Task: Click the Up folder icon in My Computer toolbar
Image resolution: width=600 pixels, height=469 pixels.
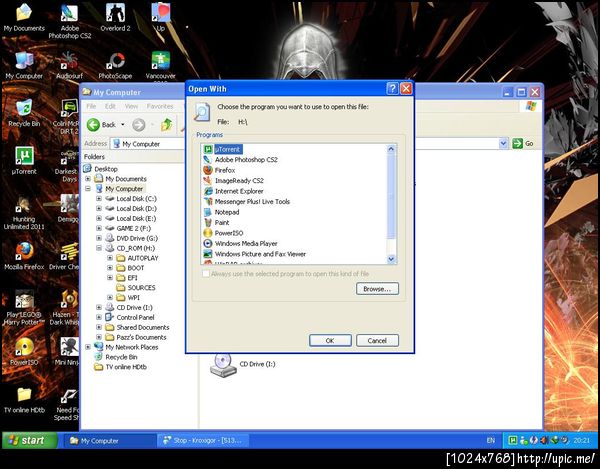Action: point(166,125)
